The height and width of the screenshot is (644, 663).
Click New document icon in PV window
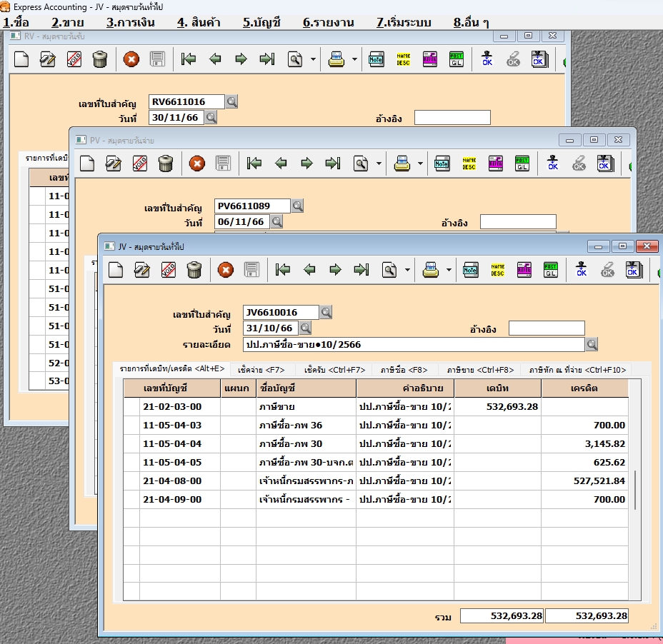tap(87, 163)
